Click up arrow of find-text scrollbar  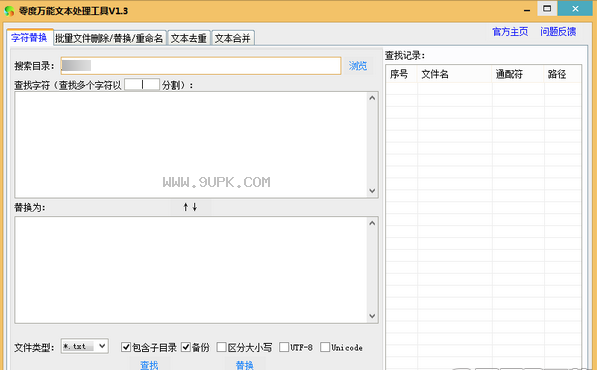(x=372, y=98)
